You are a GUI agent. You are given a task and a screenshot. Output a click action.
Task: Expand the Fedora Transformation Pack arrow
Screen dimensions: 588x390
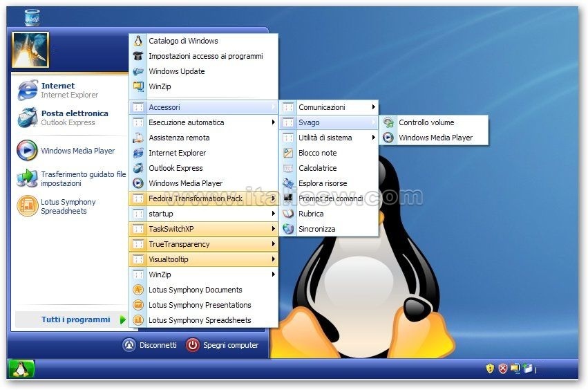274,198
